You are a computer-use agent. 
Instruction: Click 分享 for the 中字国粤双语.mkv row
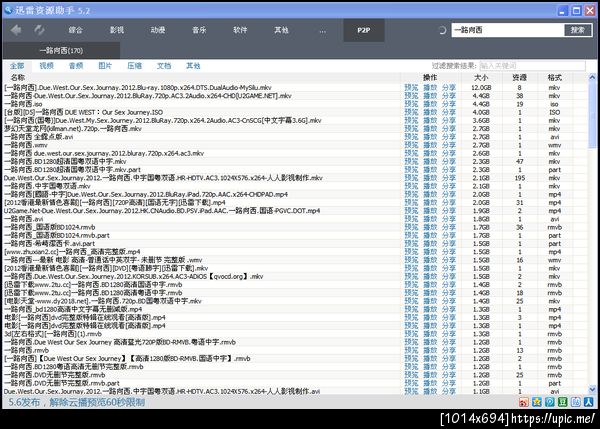[x=449, y=186]
